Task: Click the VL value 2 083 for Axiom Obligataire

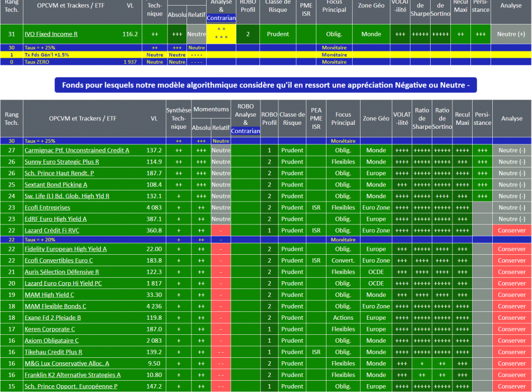Action: click(x=154, y=340)
